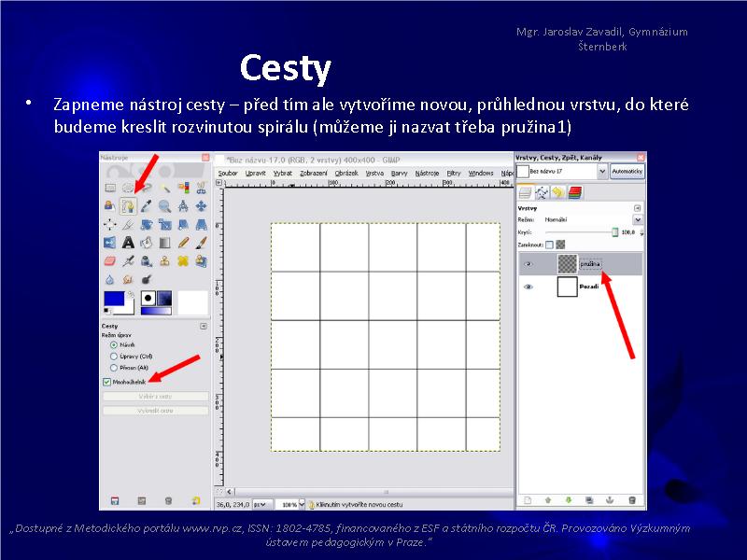
Task: Open the px units dropdown in status bar
Action: pyautogui.click(x=261, y=504)
